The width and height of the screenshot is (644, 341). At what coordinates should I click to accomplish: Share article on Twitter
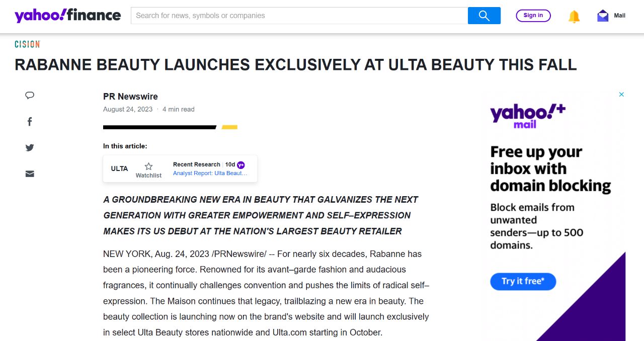coord(30,148)
